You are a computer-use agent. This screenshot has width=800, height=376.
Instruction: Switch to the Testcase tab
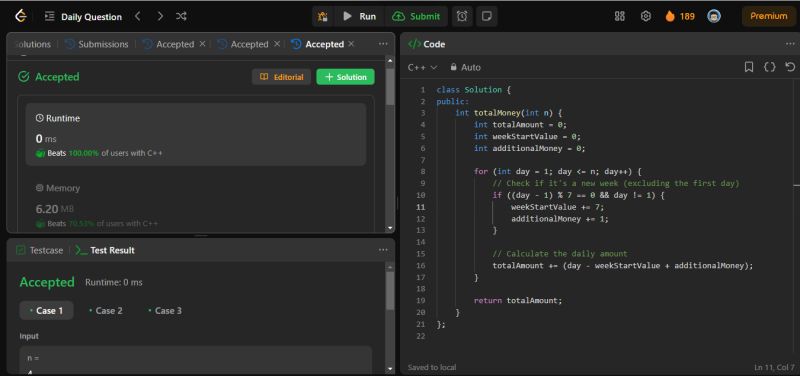(x=40, y=250)
